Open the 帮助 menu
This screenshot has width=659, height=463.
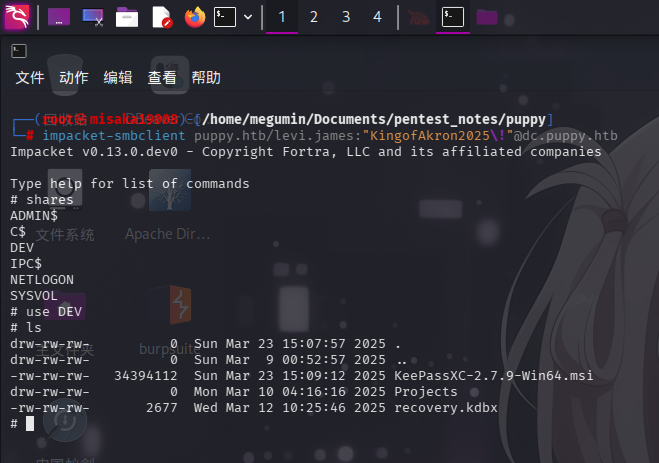(x=206, y=78)
